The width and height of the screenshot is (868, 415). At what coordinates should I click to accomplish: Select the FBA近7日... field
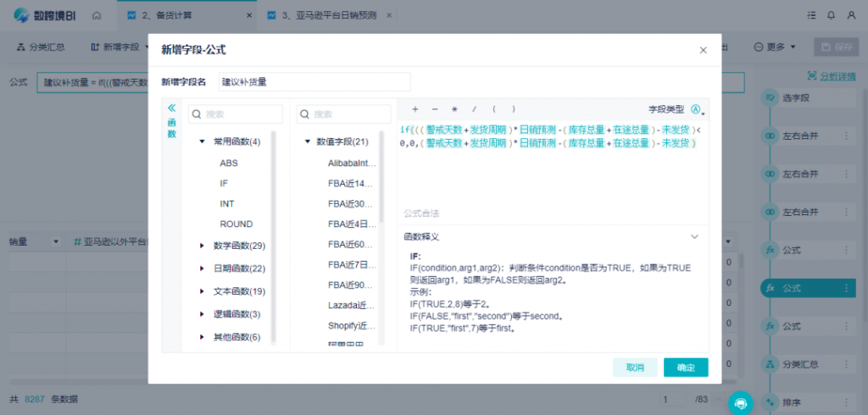point(352,264)
